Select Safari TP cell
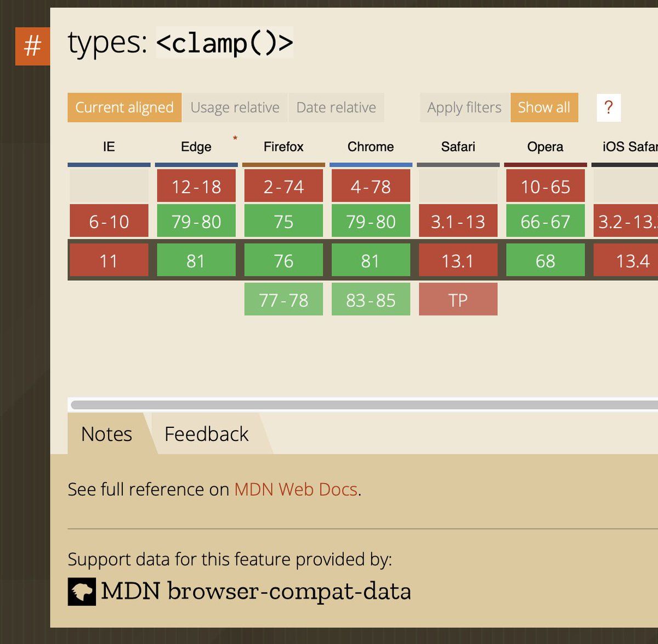Image resolution: width=658 pixels, height=644 pixels. 458,300
